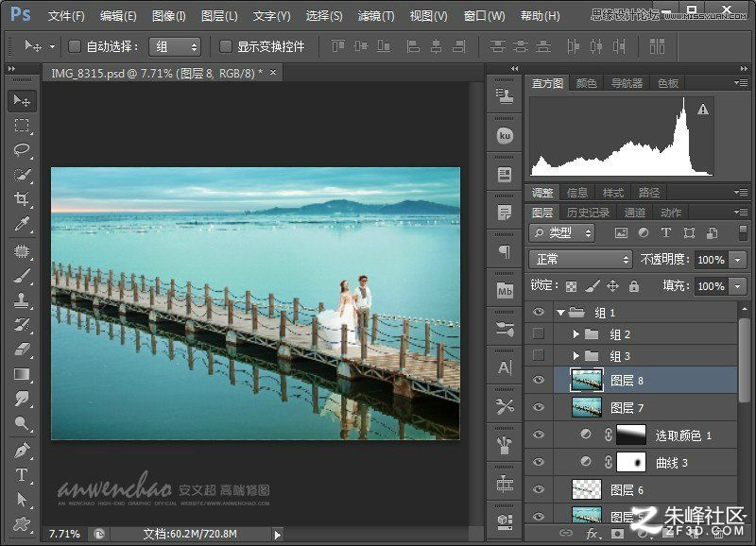Open the auto-select 组 dropdown
This screenshot has width=756, height=546.
click(x=175, y=46)
